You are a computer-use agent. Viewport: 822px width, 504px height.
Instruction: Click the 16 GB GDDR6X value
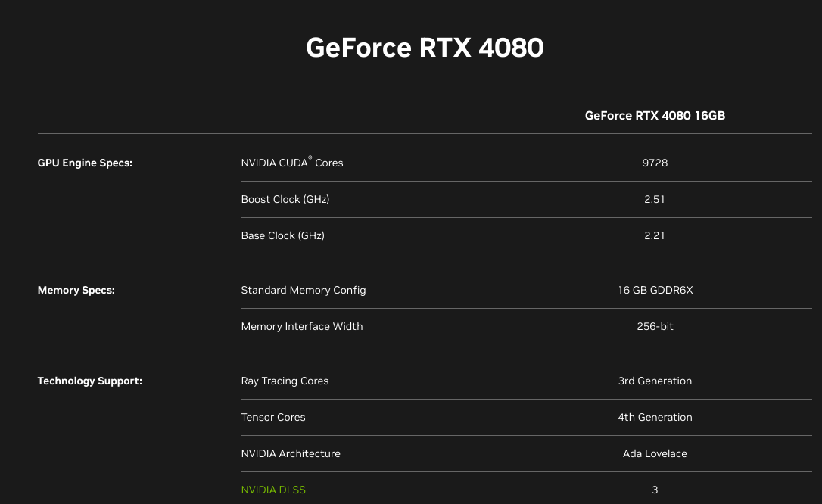coord(655,290)
